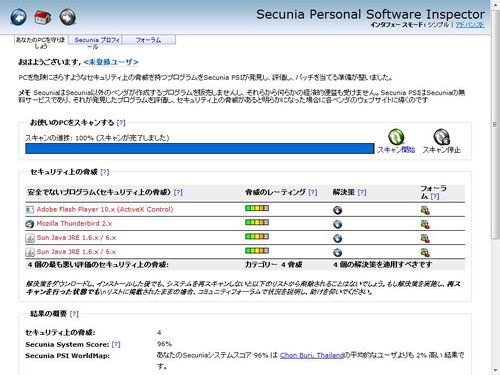
Task: Open the フォーラム tab
Action: [149, 40]
